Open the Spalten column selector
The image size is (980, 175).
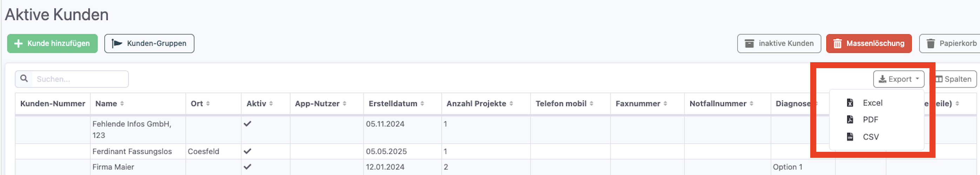coord(953,79)
